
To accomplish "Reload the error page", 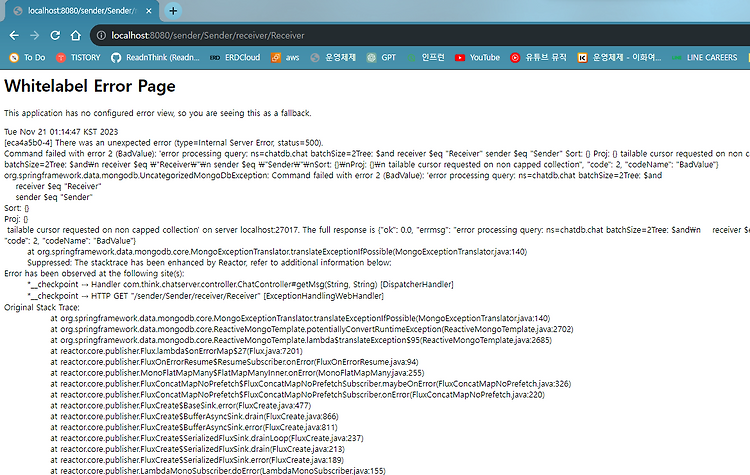I will click(x=55, y=35).
